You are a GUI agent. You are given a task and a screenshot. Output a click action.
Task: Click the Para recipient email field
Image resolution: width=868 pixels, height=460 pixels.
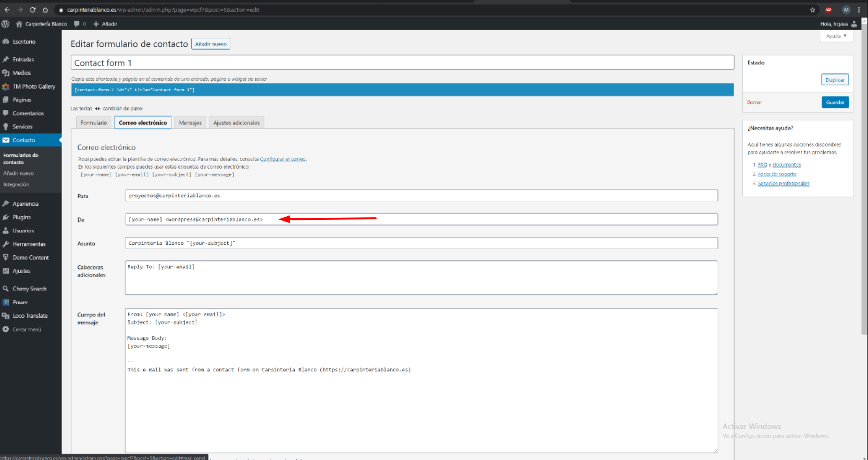pos(421,196)
